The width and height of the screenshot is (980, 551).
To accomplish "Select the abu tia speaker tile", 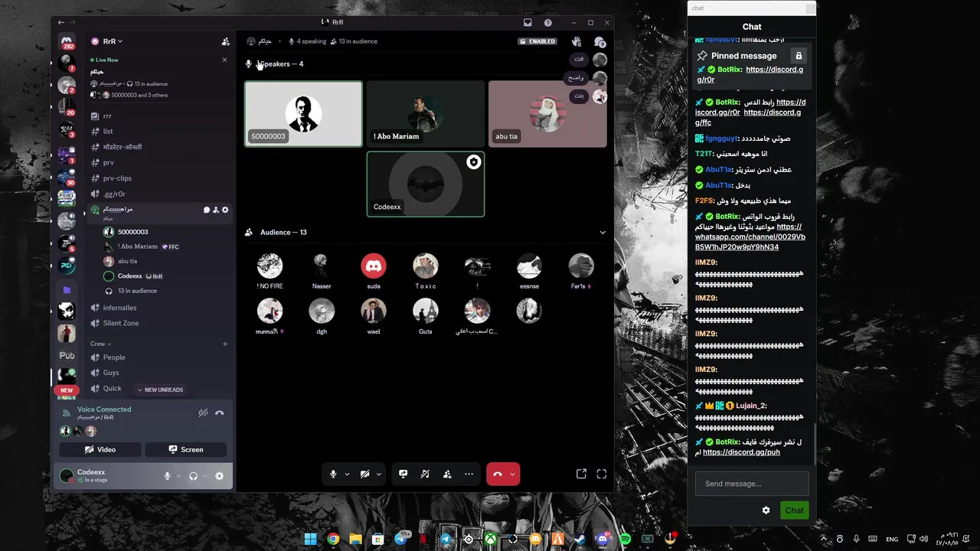I will [547, 114].
